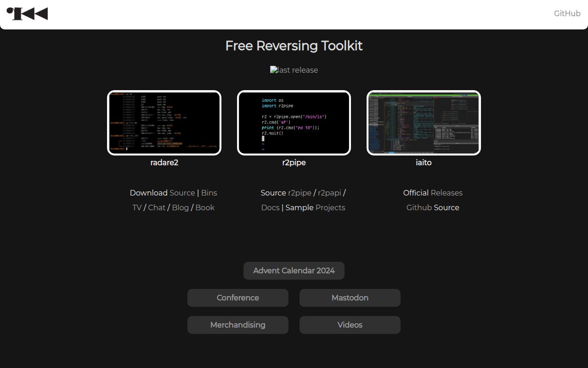The height and width of the screenshot is (368, 588).
Task: Open the r2pipe source link
Action: coord(300,193)
